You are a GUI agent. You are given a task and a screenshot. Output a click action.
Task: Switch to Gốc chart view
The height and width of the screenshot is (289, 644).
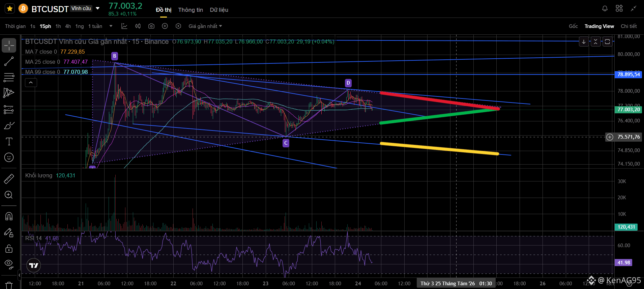(573, 26)
